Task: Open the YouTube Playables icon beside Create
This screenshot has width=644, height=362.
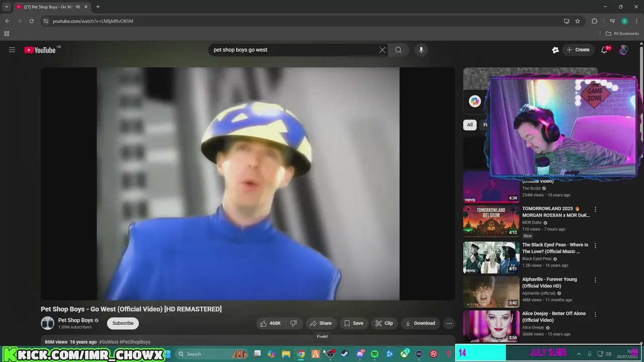Action: [x=555, y=50]
